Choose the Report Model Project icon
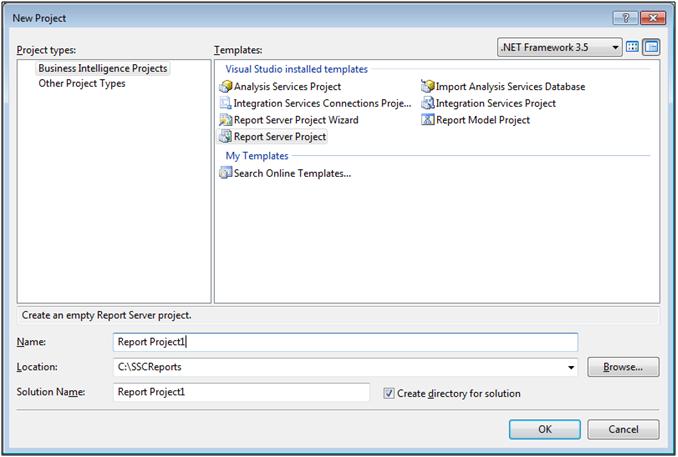The image size is (678, 457). 427,120
